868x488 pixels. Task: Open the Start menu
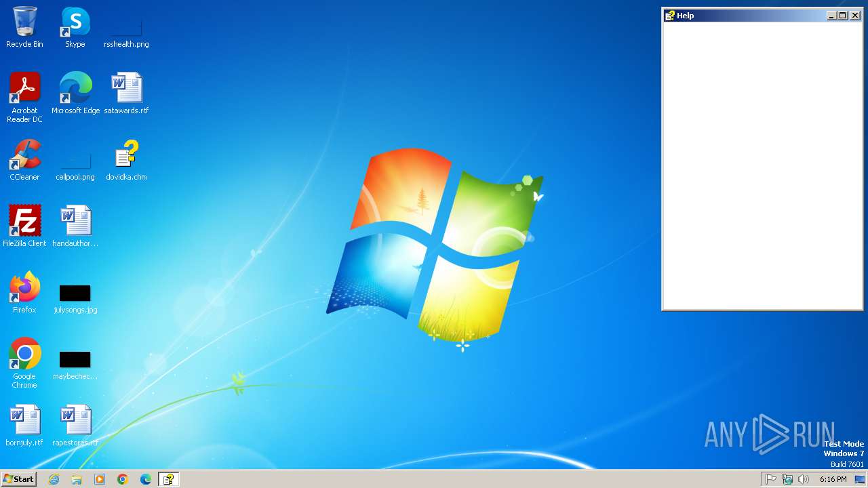pyautogui.click(x=19, y=479)
